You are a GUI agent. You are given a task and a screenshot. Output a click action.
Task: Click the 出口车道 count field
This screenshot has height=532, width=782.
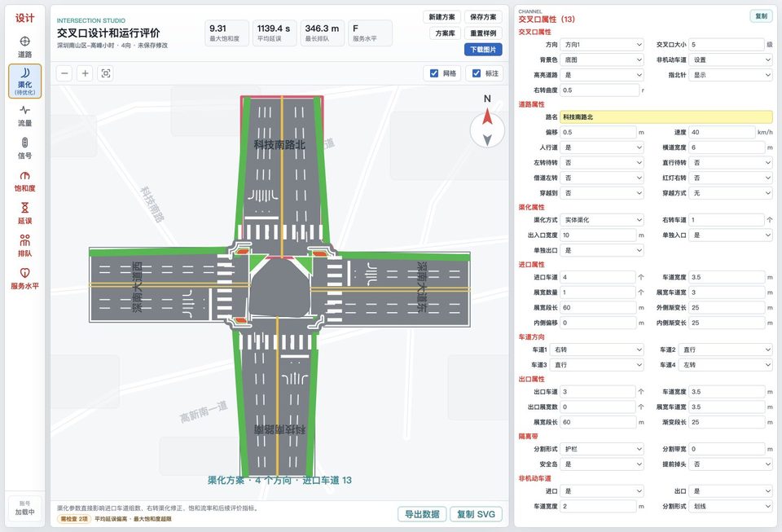point(597,392)
